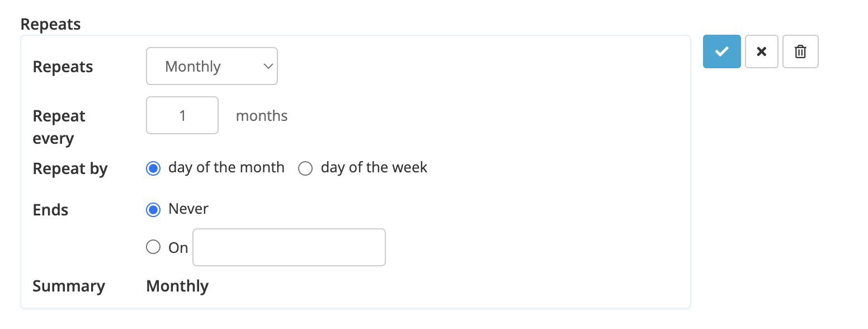Discard recurrence edits using the X button

[761, 51]
